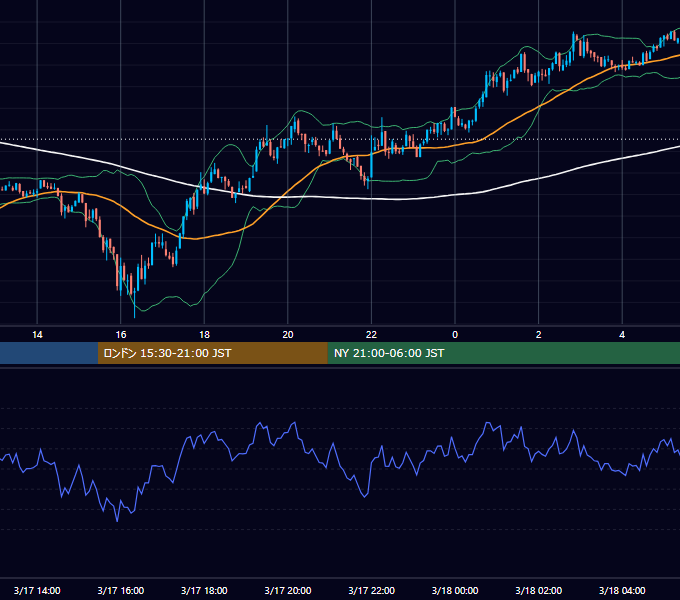
Task: Click the '20' hour axis label
Action: tap(288, 335)
